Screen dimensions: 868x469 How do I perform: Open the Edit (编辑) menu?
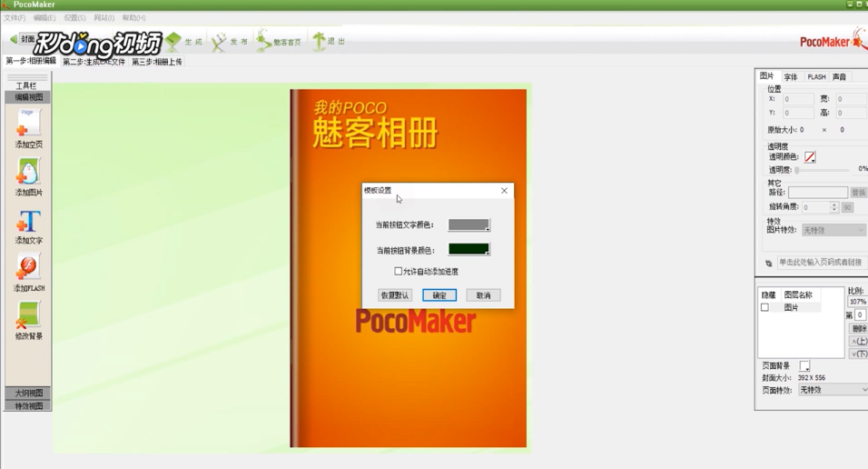44,18
